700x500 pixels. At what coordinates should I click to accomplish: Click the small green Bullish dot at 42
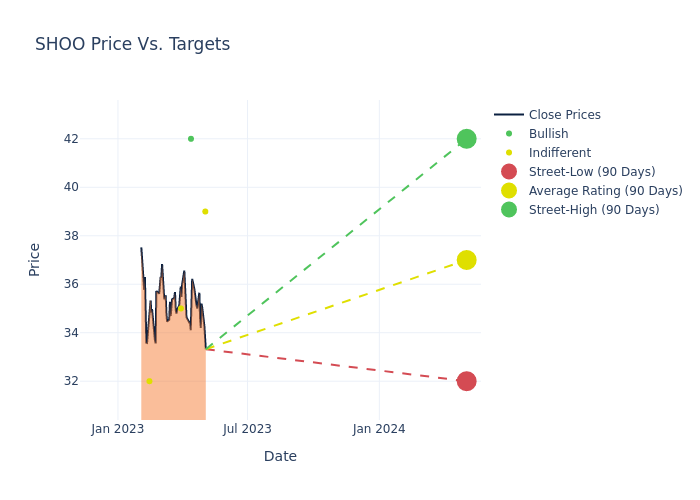191,139
